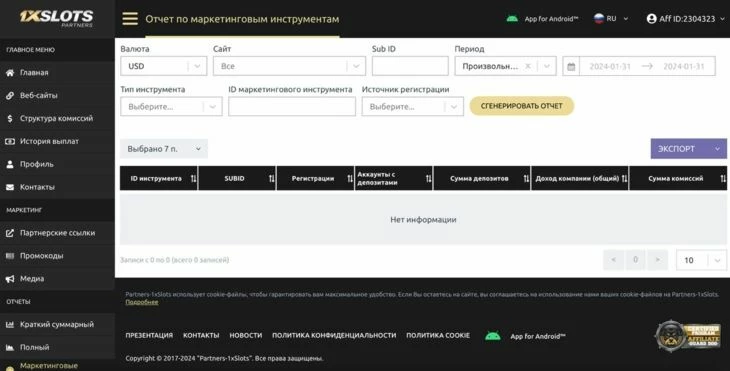Open the hamburger menu icon

(130, 19)
